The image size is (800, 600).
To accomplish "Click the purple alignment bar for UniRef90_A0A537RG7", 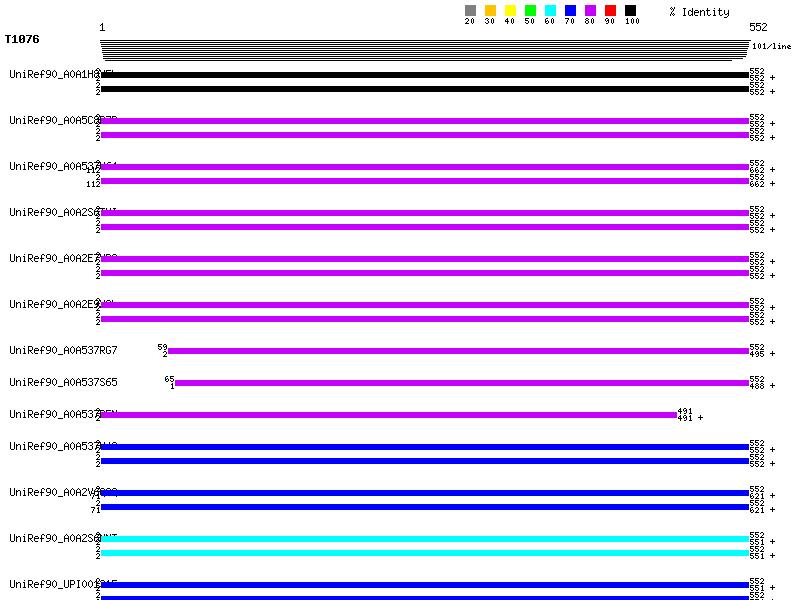I will [457, 351].
